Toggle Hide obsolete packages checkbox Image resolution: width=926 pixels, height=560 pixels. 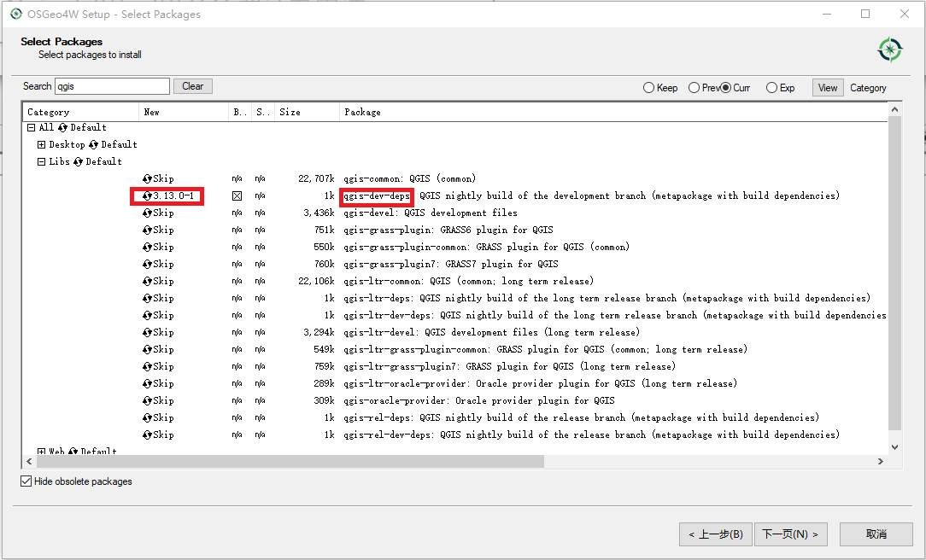tap(26, 481)
